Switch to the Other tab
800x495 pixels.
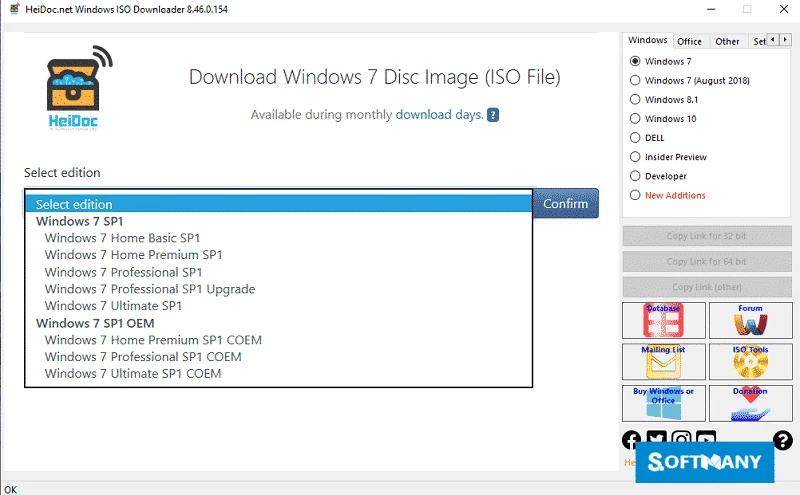(727, 41)
